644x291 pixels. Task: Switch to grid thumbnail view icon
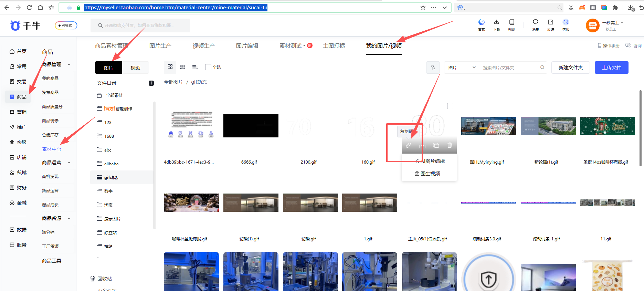pos(170,67)
